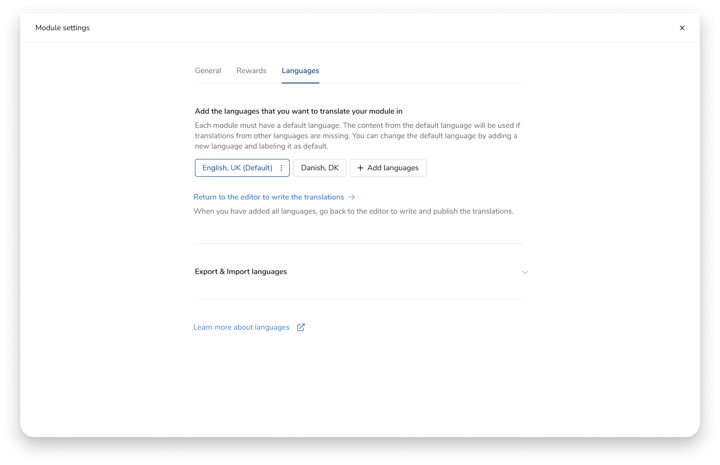
Task: Click the arrow icon after the return-to-editor link
Action: (x=351, y=197)
